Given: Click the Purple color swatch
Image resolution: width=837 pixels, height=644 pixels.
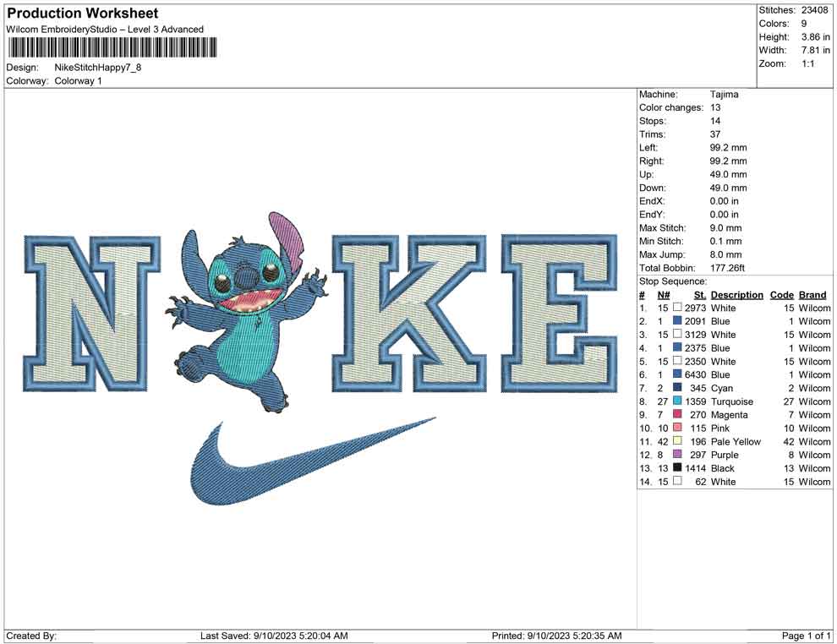Looking at the screenshot, I should tap(677, 454).
